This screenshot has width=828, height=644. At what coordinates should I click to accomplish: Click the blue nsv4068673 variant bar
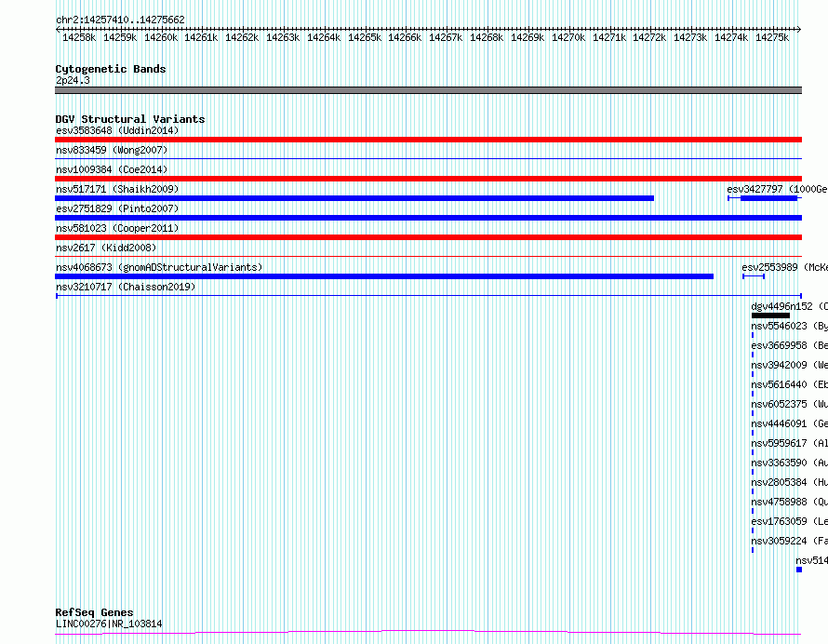[x=384, y=276]
